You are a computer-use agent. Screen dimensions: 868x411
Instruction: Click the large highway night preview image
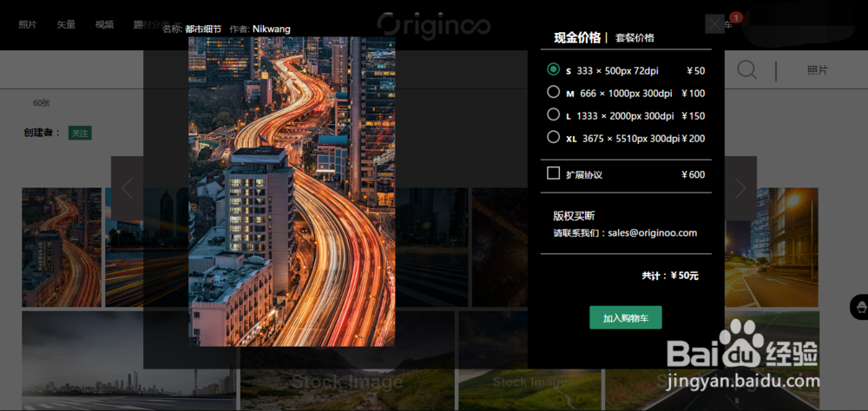(x=292, y=192)
